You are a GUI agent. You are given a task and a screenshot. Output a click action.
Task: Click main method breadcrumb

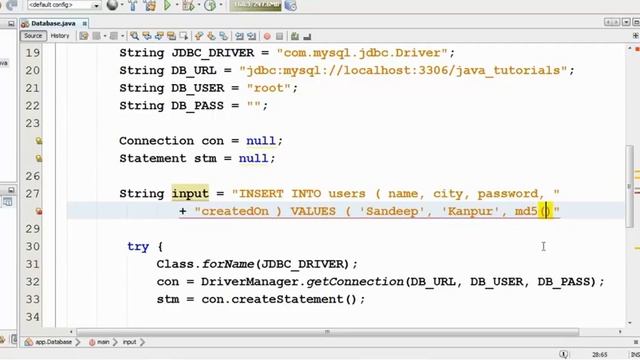tap(99, 342)
